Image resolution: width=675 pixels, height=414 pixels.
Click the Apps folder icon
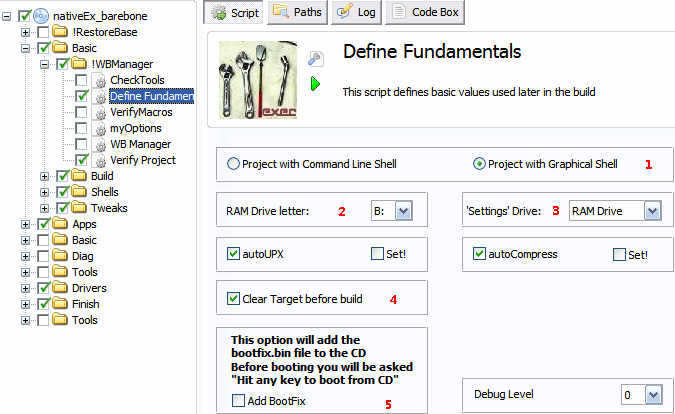[x=60, y=223]
